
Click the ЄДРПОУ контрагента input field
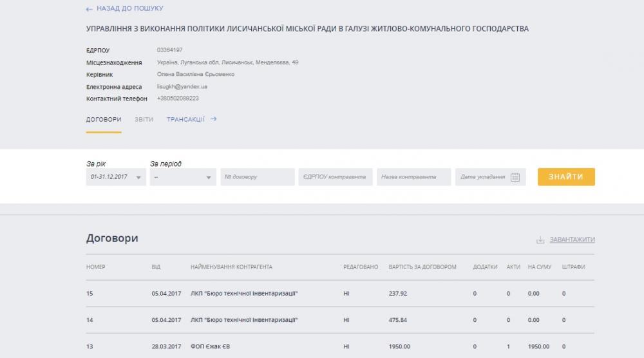(x=336, y=177)
